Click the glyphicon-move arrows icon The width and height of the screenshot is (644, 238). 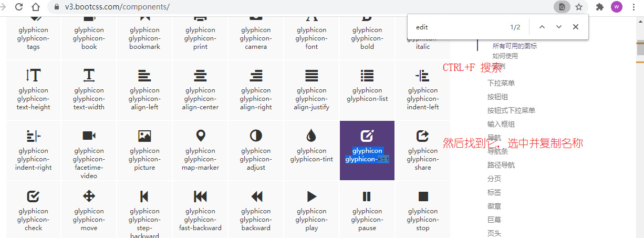89,196
